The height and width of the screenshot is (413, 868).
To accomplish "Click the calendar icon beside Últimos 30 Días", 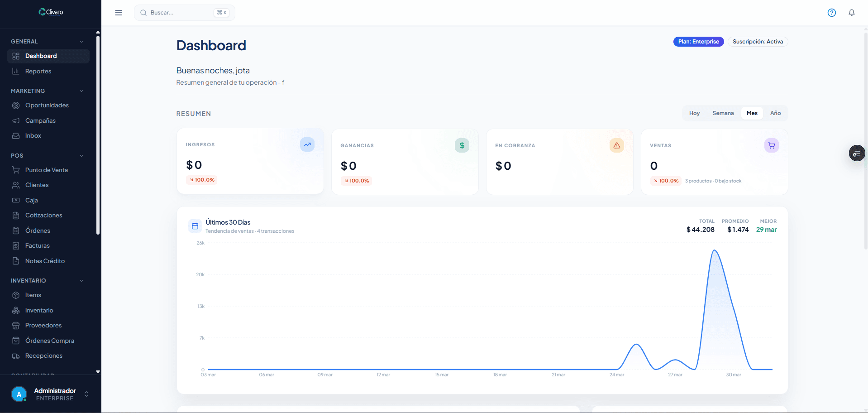I will (195, 226).
